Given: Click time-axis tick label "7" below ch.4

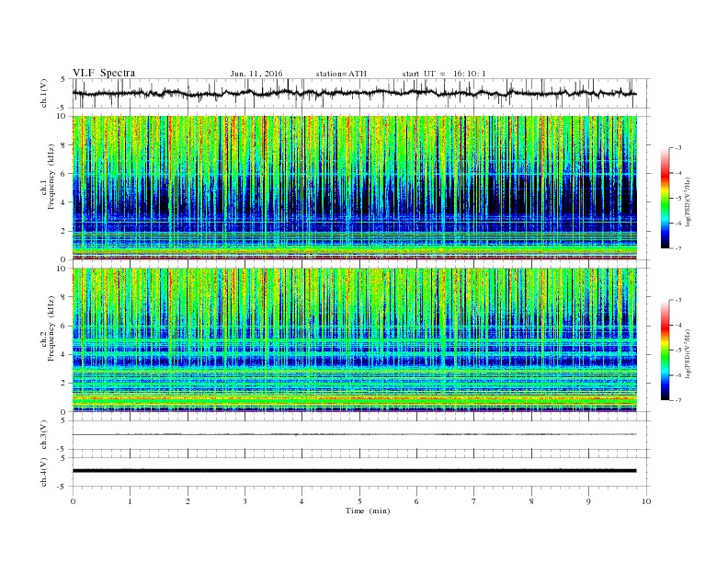Looking at the screenshot, I should (474, 501).
